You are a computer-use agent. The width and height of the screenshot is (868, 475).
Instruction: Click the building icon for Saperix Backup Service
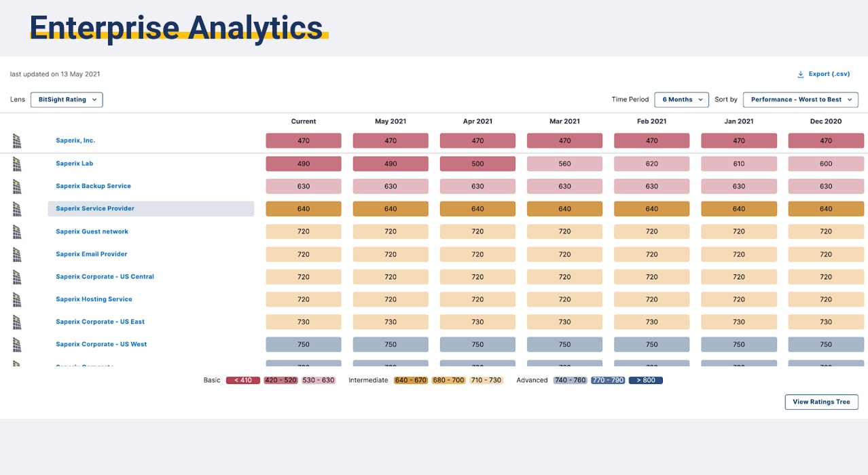click(x=17, y=186)
